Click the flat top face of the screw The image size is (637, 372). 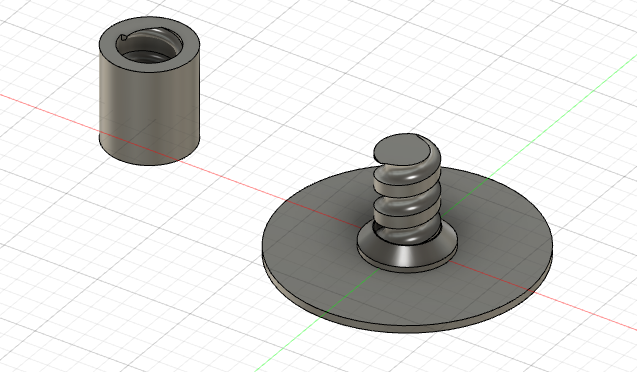click(x=400, y=149)
